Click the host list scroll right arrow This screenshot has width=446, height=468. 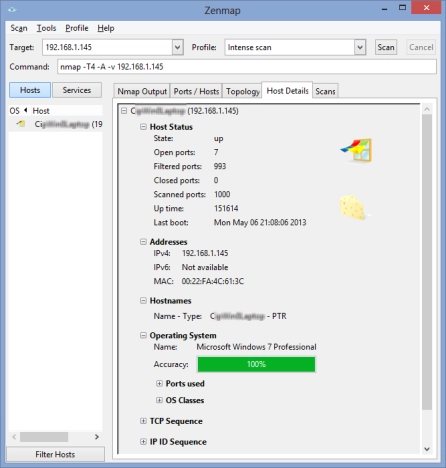coord(97,437)
